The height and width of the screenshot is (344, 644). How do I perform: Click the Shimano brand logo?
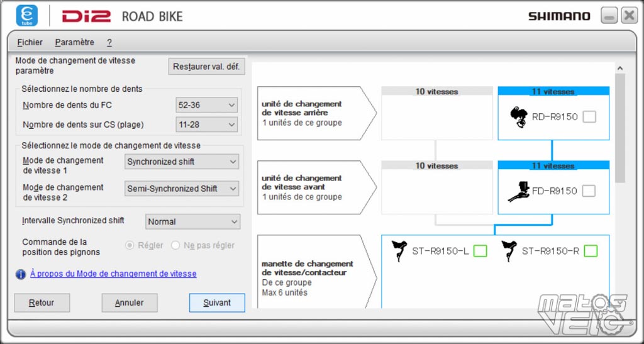[559, 16]
